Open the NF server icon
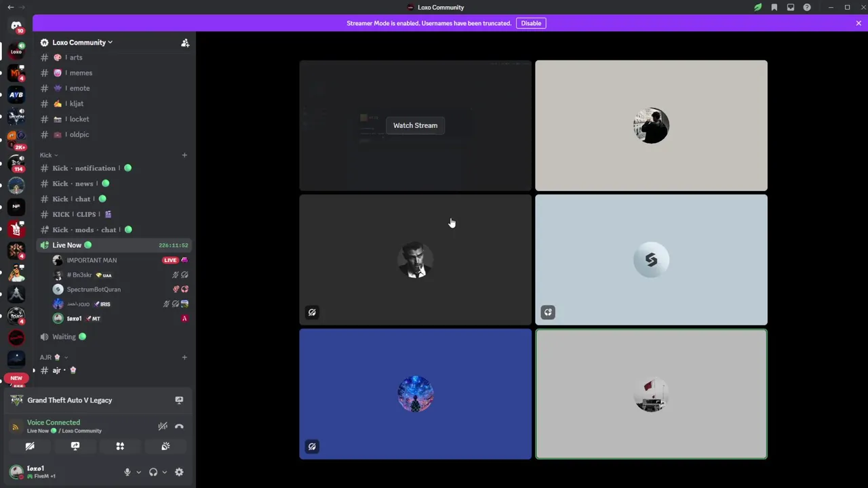 (16, 206)
